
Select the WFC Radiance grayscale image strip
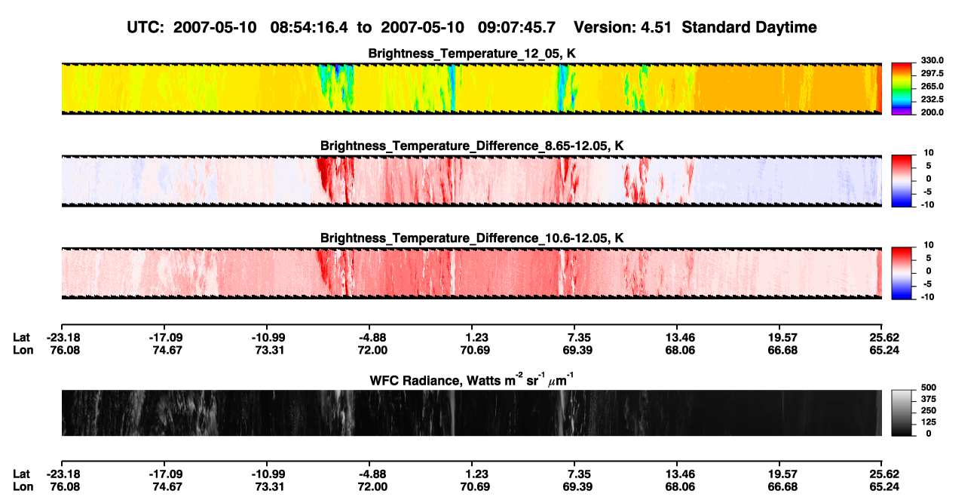(x=471, y=413)
